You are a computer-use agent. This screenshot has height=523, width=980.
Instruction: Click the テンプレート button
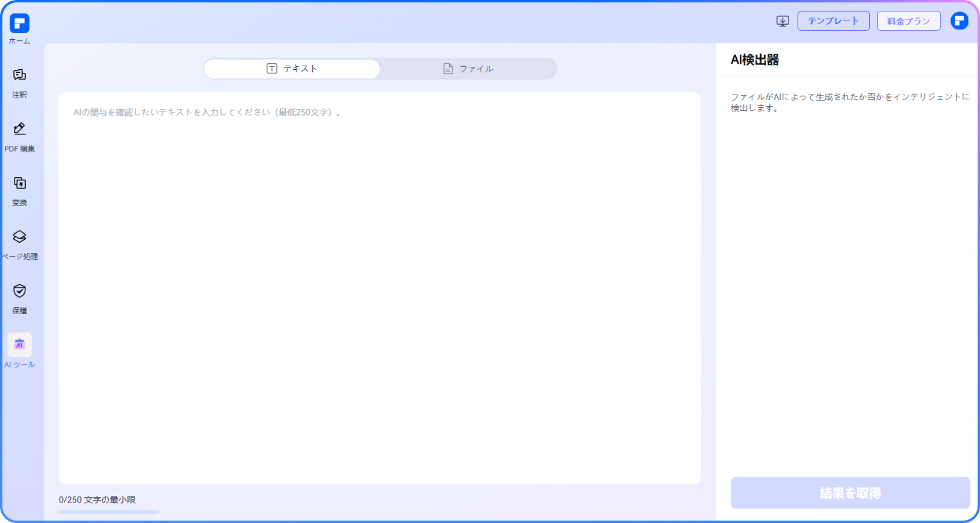coord(833,21)
